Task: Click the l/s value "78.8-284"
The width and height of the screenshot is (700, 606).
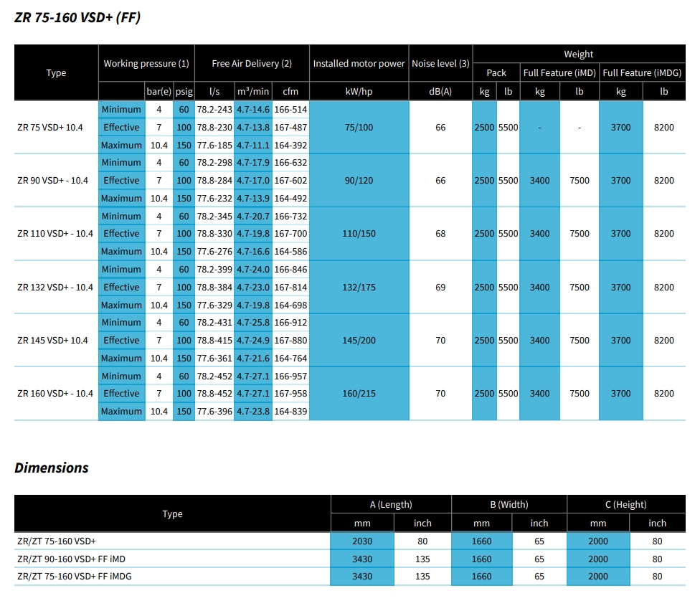Action: click(x=214, y=180)
